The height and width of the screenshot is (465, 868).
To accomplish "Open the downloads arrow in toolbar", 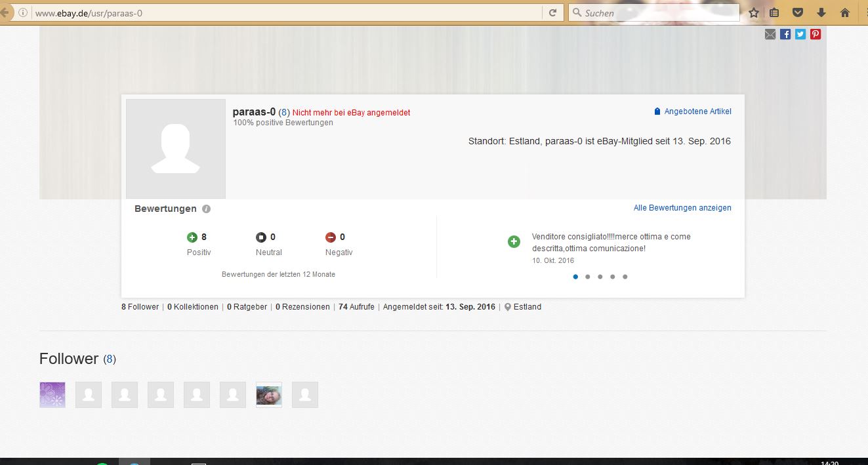I will (x=821, y=12).
